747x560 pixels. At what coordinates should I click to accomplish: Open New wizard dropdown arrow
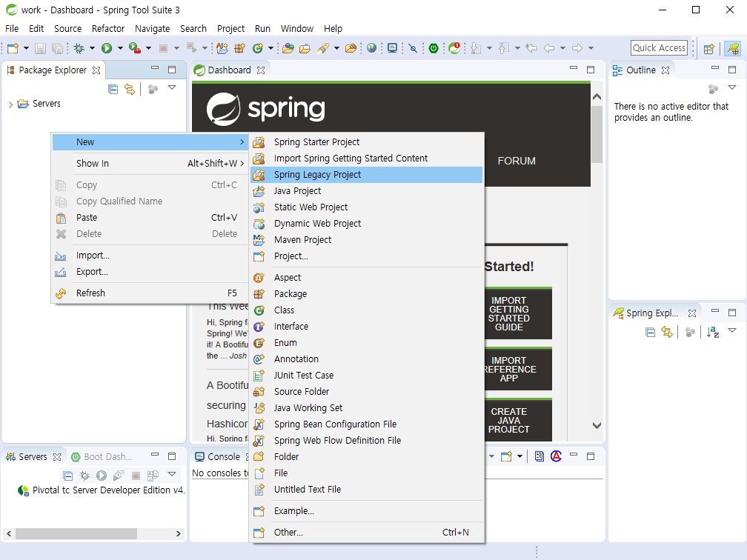coord(26,48)
